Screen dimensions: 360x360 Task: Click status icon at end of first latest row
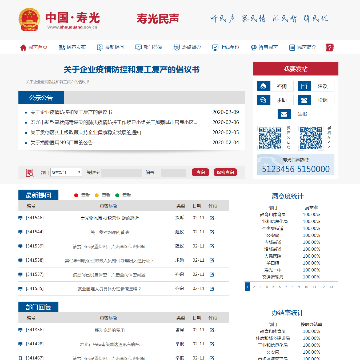point(212,218)
